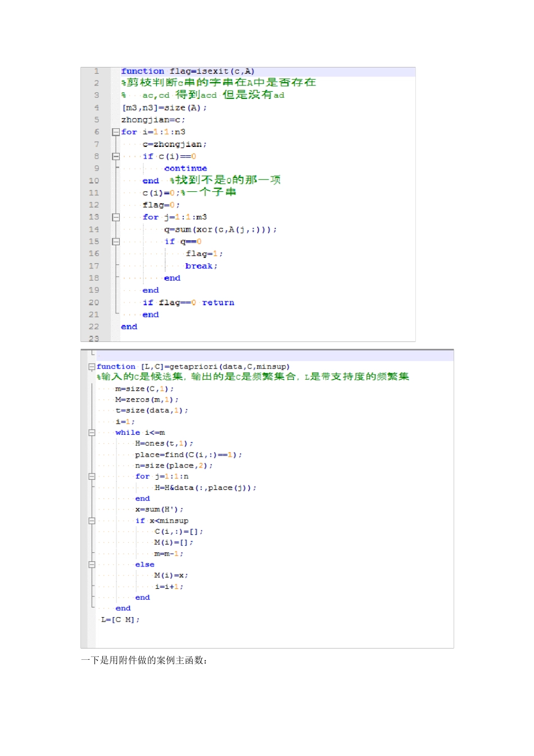Click line number 1 in the gutter
This screenshot has width=534, height=756.
coord(96,71)
